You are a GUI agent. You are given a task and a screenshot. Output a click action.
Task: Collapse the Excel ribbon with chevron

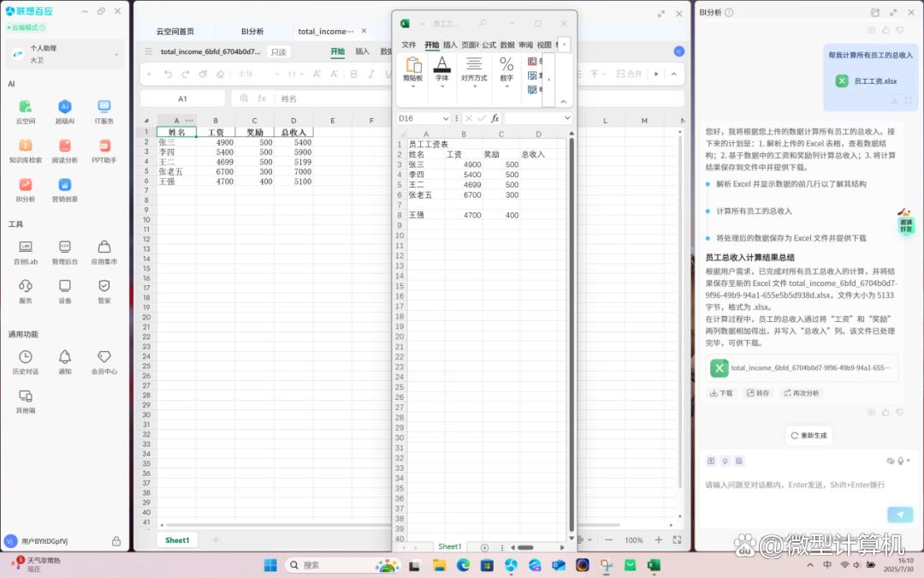click(x=564, y=101)
